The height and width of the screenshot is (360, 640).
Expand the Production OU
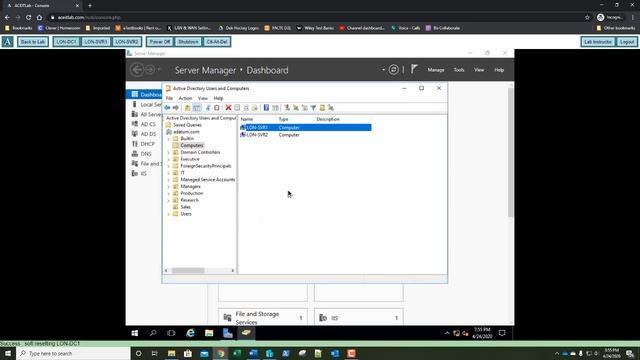(x=169, y=193)
